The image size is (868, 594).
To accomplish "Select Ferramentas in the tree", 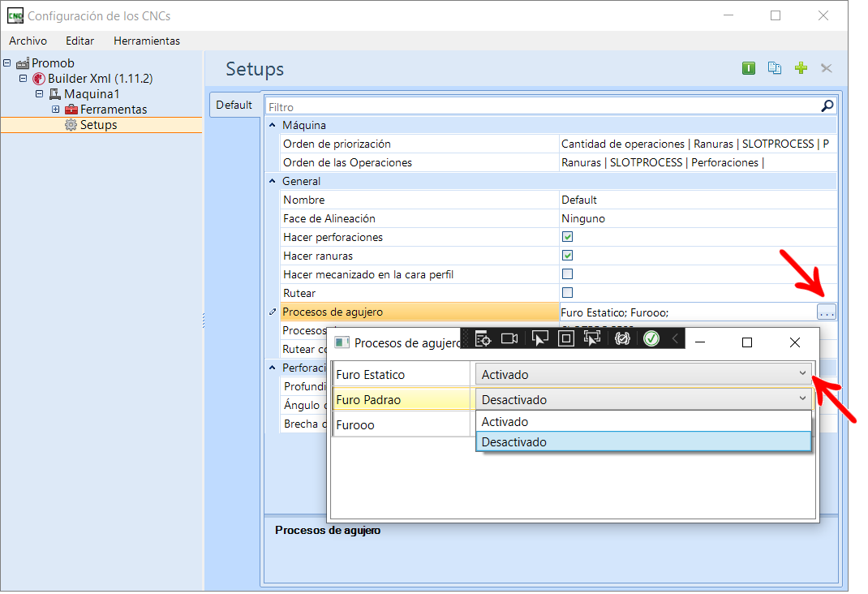I will click(114, 110).
